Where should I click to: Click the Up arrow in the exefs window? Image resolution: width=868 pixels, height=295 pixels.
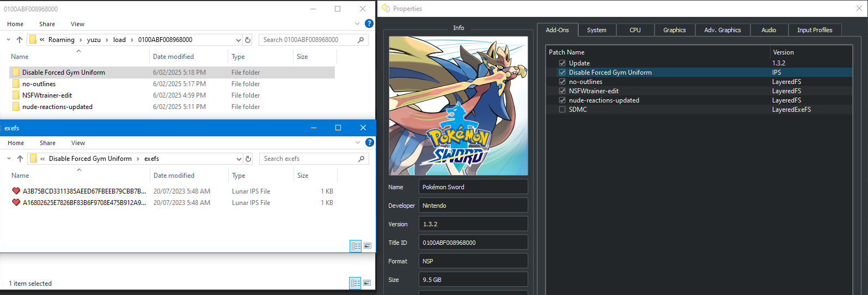coord(20,159)
